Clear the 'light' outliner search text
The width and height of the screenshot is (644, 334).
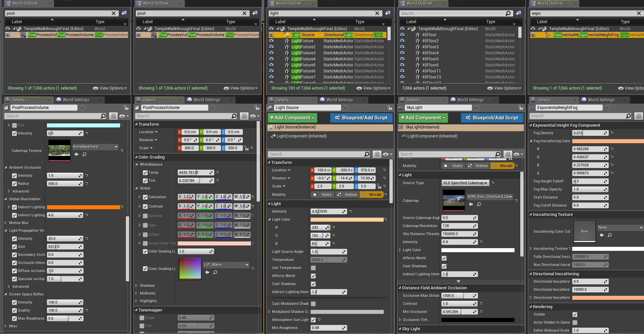377,13
